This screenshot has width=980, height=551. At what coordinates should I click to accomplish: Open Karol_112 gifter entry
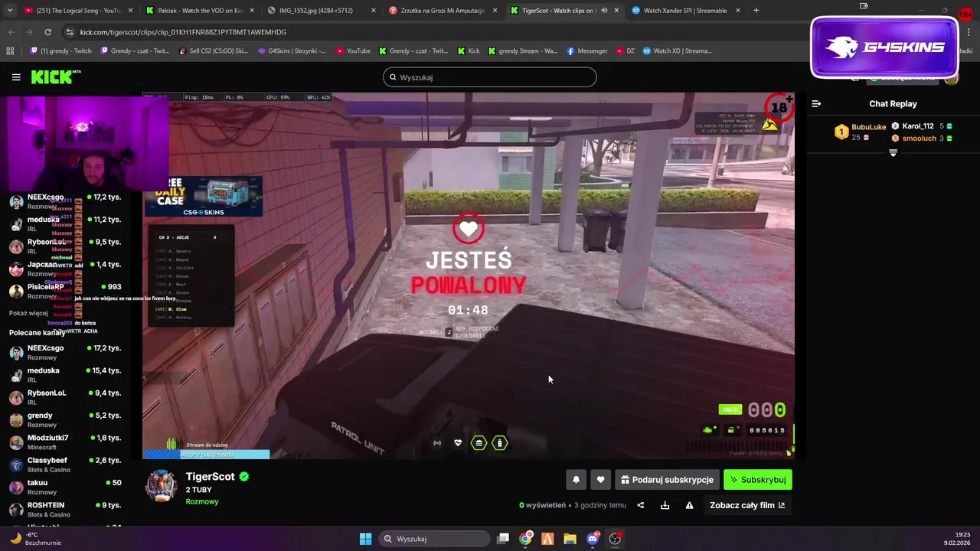coord(923,126)
